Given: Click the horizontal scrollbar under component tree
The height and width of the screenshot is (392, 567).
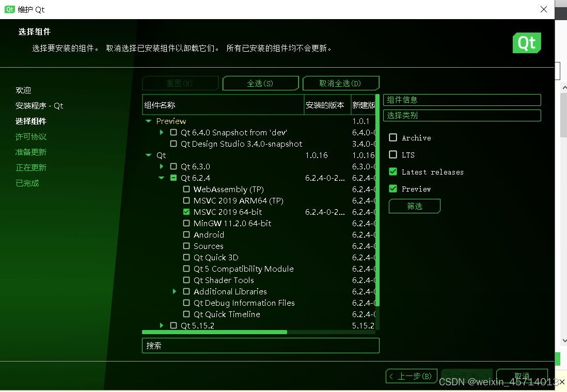Looking at the screenshot, I should [x=215, y=332].
